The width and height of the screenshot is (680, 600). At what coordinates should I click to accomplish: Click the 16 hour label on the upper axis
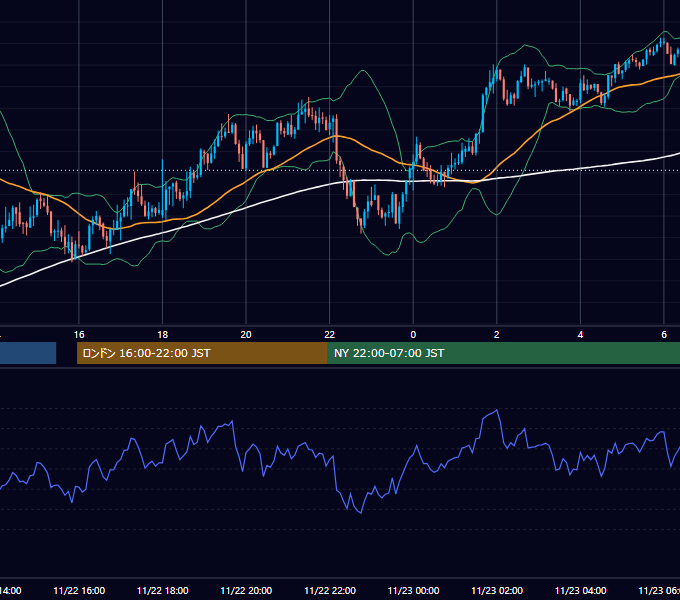click(x=79, y=335)
